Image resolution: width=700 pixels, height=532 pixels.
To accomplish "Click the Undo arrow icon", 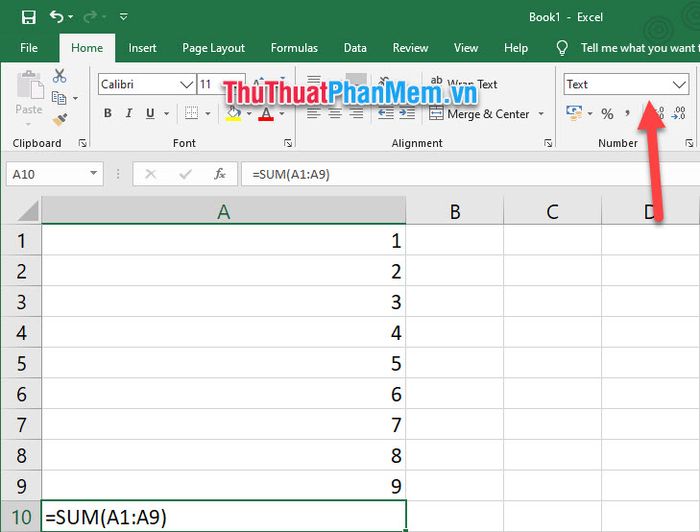I will tap(56, 17).
